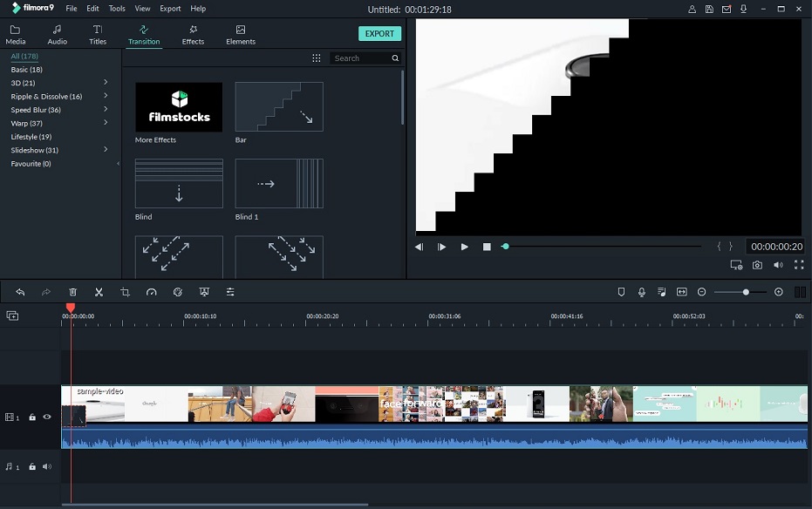The width and height of the screenshot is (812, 509).
Task: Click the green EXPORT button
Action: (x=379, y=34)
